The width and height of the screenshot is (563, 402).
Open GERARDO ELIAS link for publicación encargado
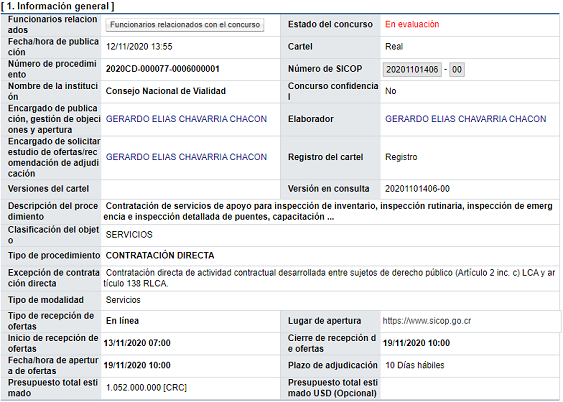coord(186,119)
